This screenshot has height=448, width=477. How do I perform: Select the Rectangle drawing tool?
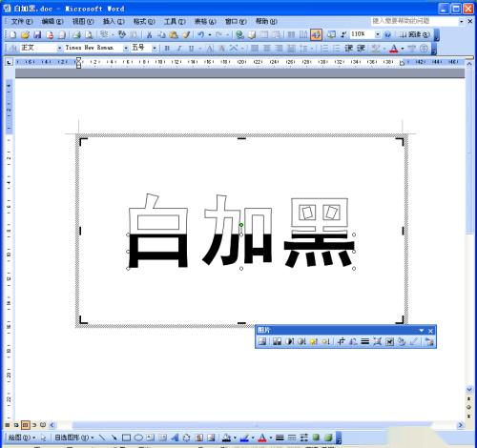(x=126, y=438)
